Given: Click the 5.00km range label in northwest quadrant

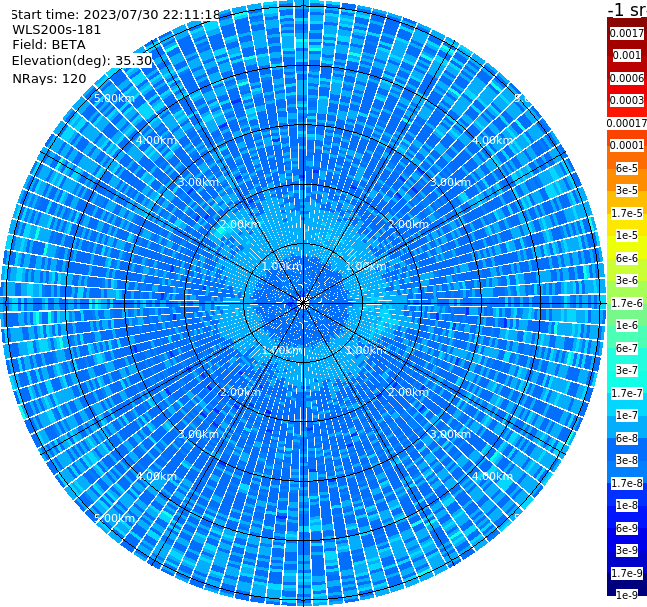Looking at the screenshot, I should (x=114, y=98).
